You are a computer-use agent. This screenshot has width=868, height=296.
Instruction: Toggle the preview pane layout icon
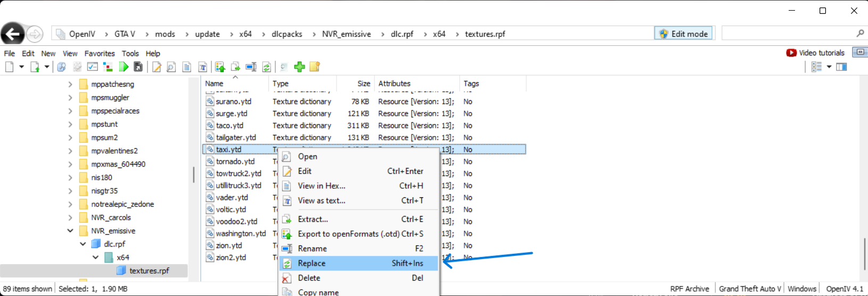tap(841, 67)
